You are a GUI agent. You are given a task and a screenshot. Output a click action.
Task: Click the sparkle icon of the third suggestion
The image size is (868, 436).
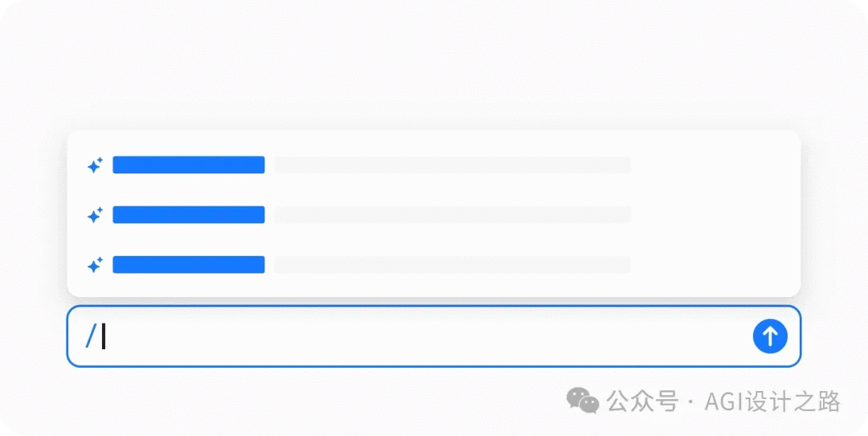(x=95, y=264)
